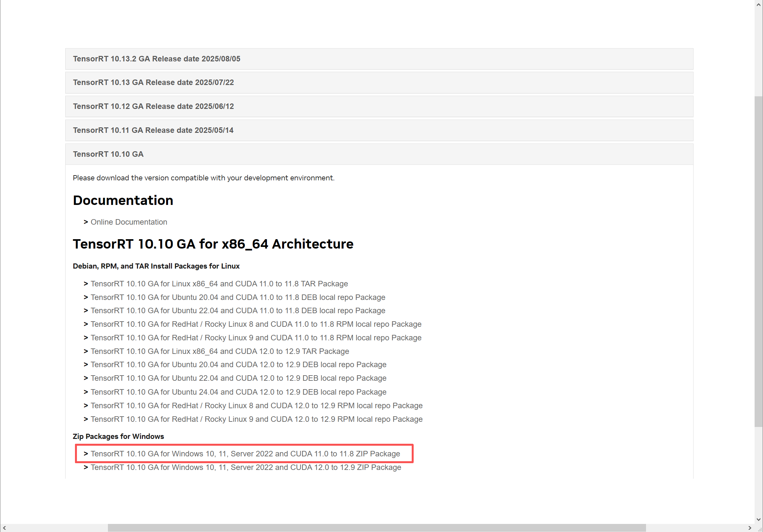Download Linux x86_64 CUDA 12.0 to 12.9 TAR Package
This screenshot has width=763, height=532.
coord(220,352)
